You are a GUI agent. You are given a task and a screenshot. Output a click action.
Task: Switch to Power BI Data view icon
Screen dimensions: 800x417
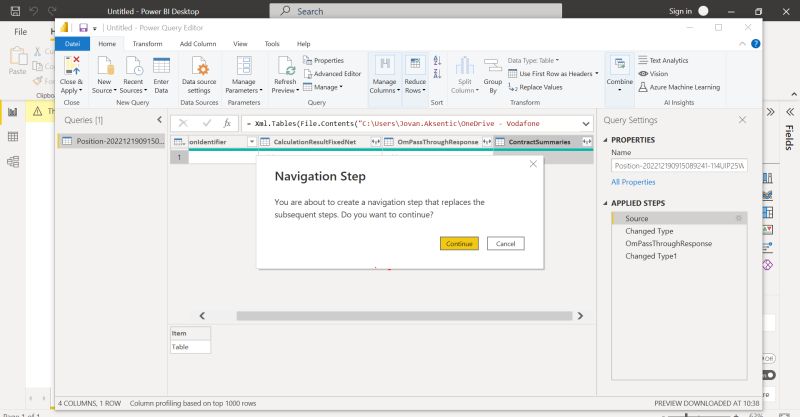(13, 137)
